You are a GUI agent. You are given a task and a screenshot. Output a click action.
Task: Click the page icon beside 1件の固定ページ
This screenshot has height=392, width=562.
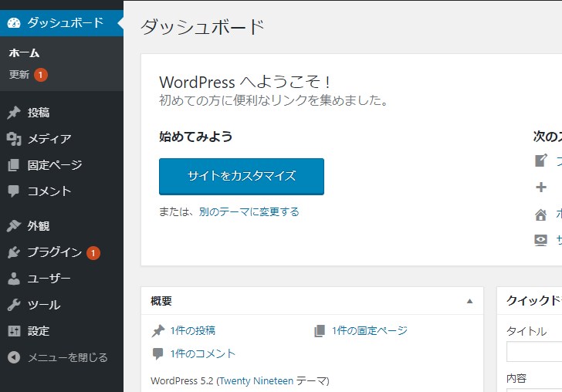pyautogui.click(x=320, y=331)
